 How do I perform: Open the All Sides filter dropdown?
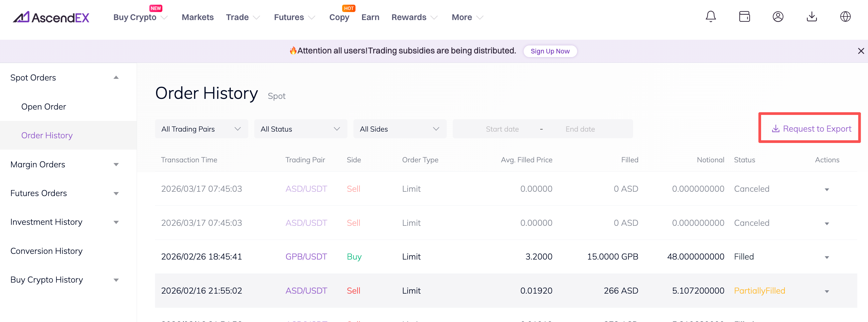(399, 129)
